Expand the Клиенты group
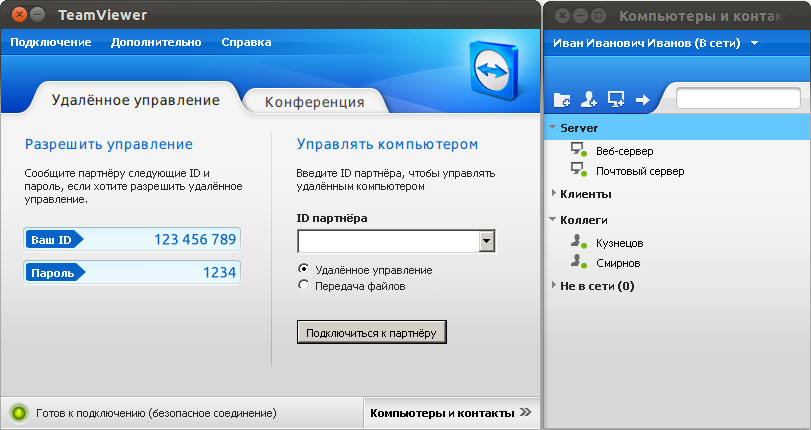Screen dimensions: 811x430 553,194
